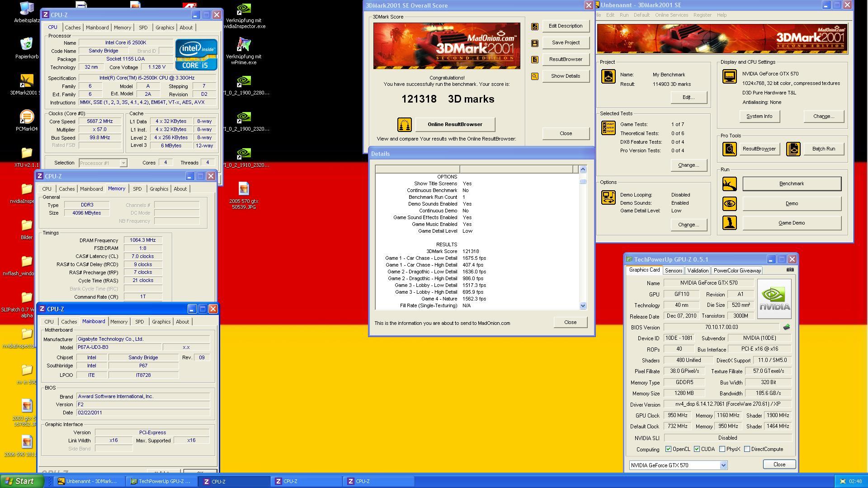This screenshot has width=868, height=488.
Task: Toggle the CUDA checkbox in GPU-Z
Action: point(697,449)
